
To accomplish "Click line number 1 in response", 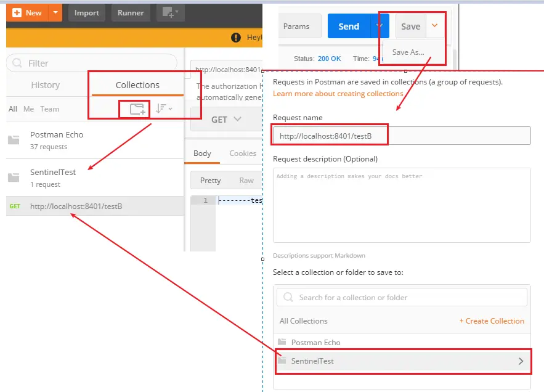I will pyautogui.click(x=205, y=200).
